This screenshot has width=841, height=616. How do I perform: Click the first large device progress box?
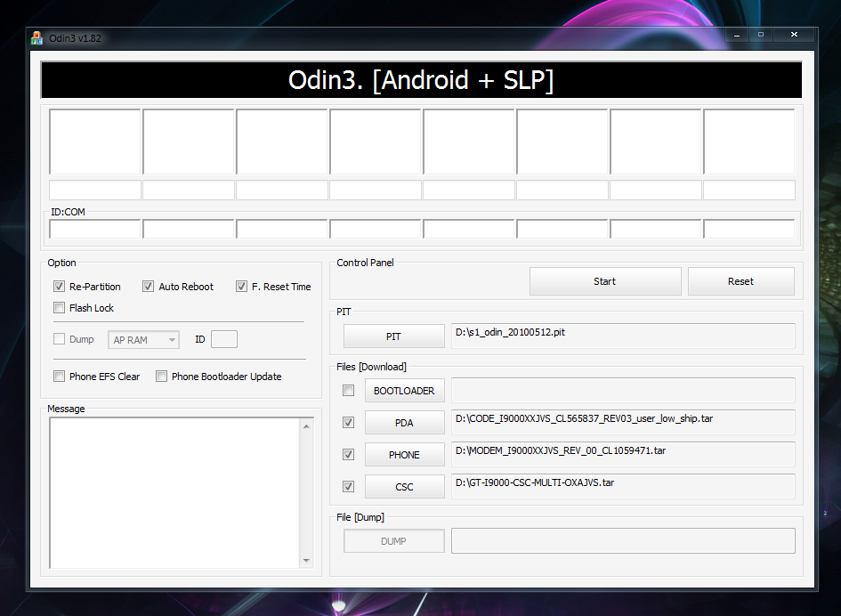[95, 142]
